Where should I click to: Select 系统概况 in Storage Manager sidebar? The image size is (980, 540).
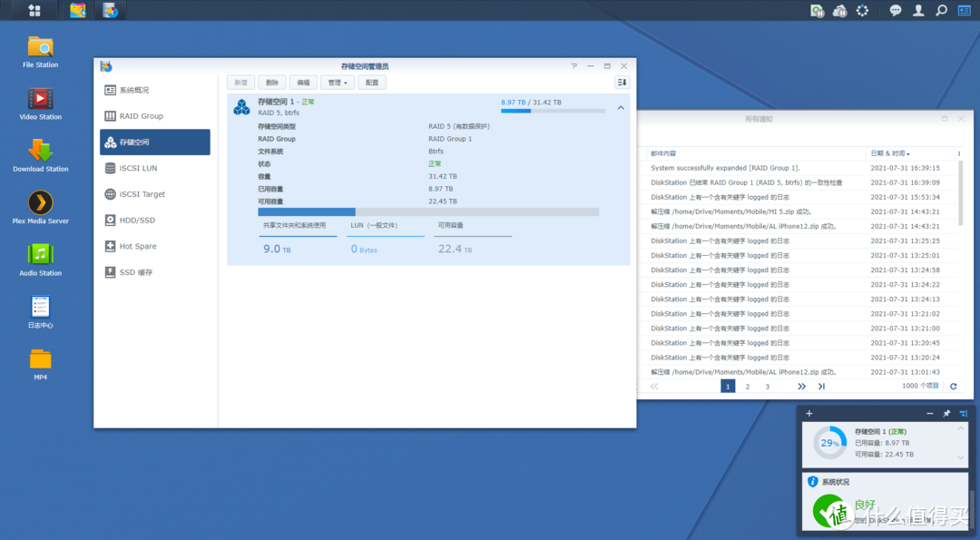tap(155, 90)
